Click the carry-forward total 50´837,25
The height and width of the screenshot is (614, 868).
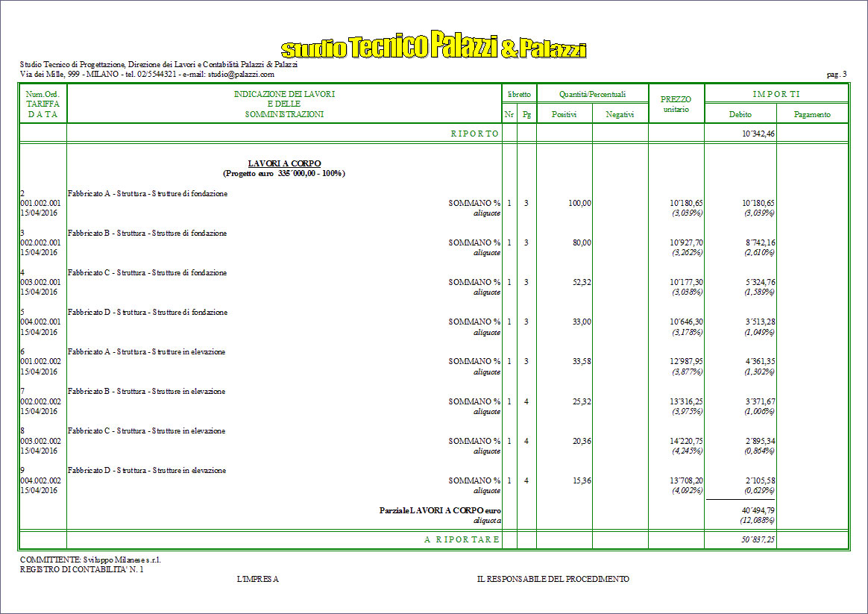(x=758, y=539)
